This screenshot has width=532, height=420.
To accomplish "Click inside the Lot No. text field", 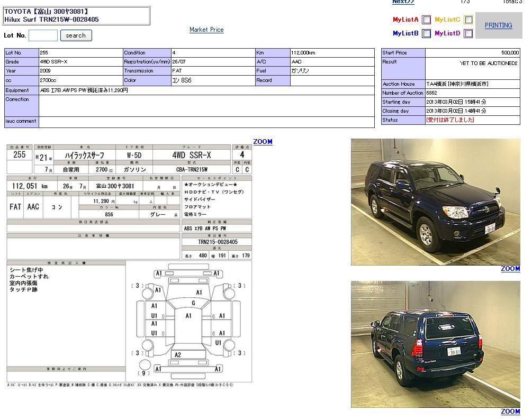I will coord(43,35).
